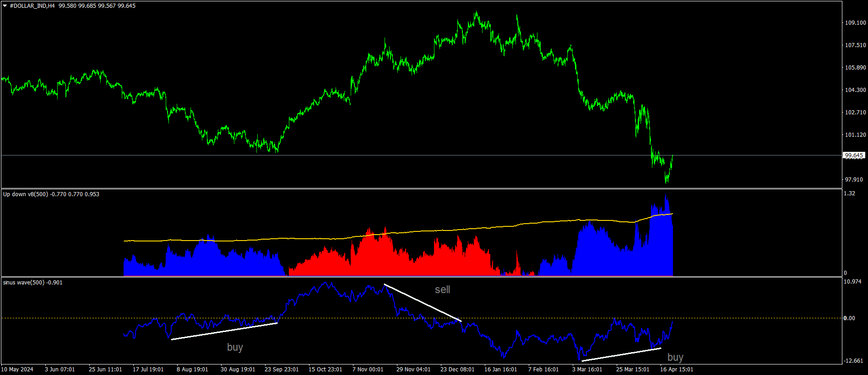
Task: Click the 7 Nov 00:01 date on time axis
Action: pyautogui.click(x=368, y=370)
